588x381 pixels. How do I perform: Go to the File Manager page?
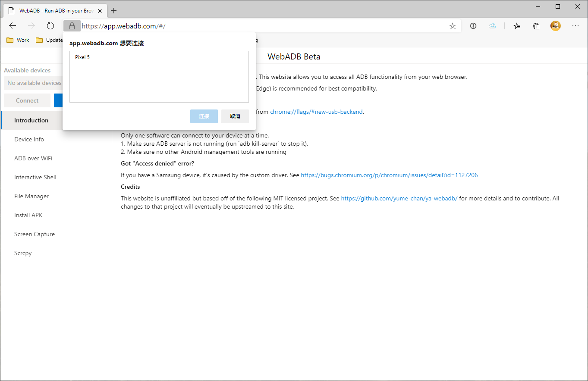point(31,196)
